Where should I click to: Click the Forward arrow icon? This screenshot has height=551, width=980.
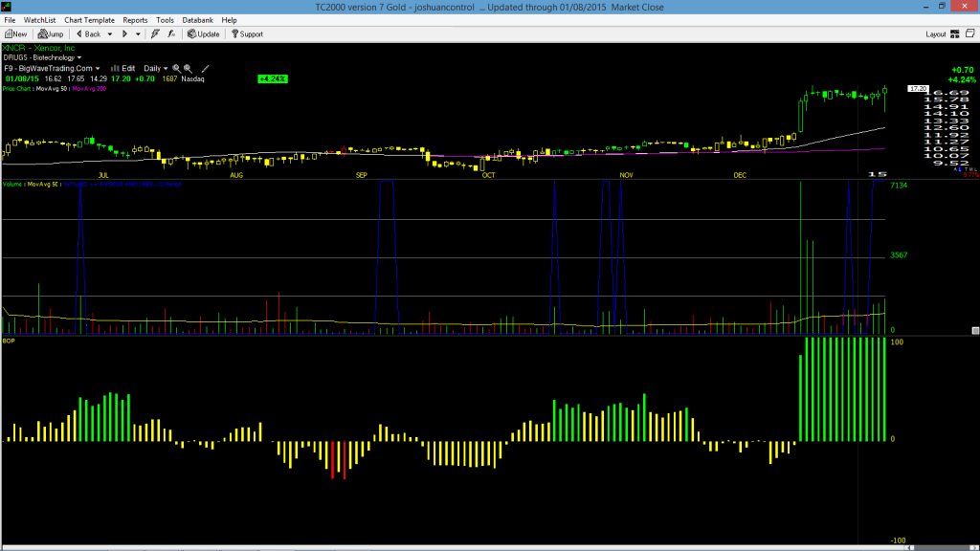pyautogui.click(x=124, y=34)
